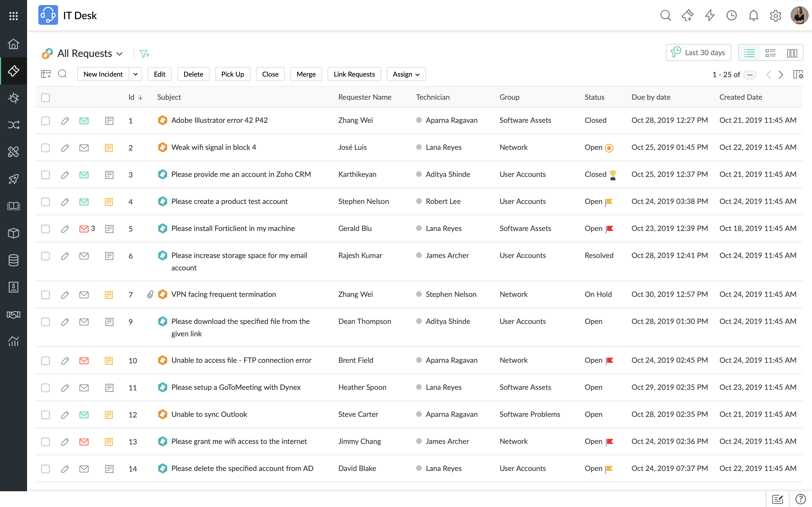Viewport: 812px width, 507px height.
Task: Expand the Assign dropdown
Action: tap(406, 74)
